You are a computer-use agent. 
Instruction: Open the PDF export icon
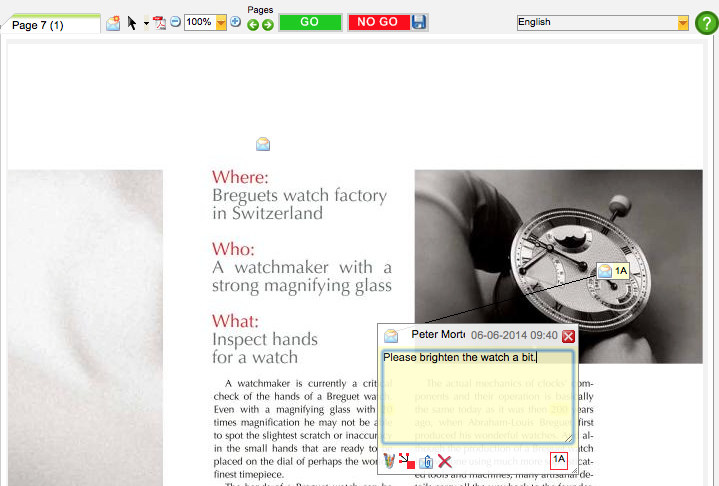[x=159, y=23]
